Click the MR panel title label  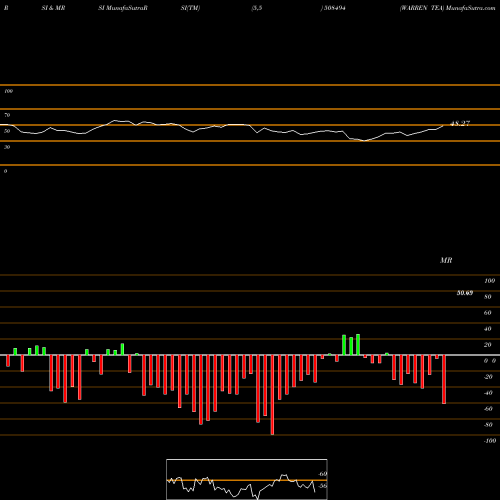[446, 260]
